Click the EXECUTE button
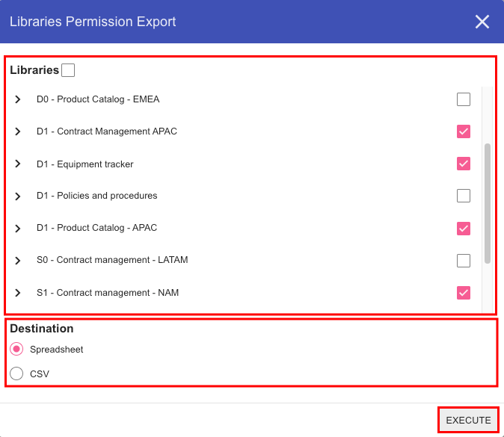The width and height of the screenshot is (504, 437). pos(468,421)
